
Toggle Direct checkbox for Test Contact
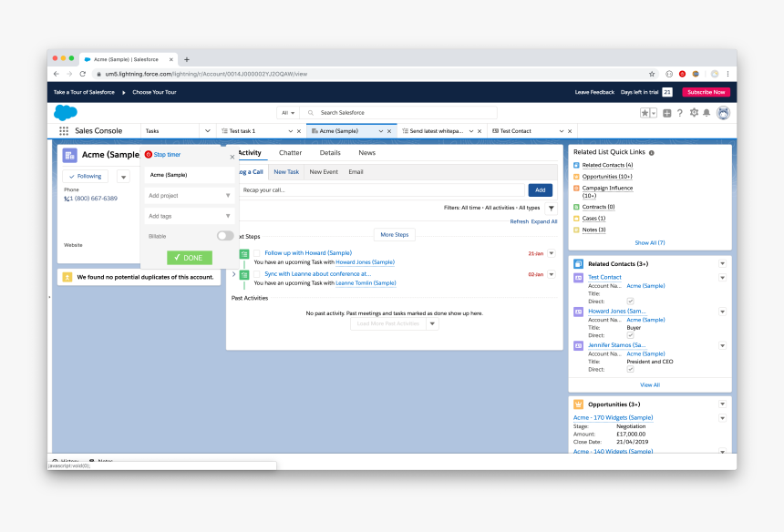(631, 302)
